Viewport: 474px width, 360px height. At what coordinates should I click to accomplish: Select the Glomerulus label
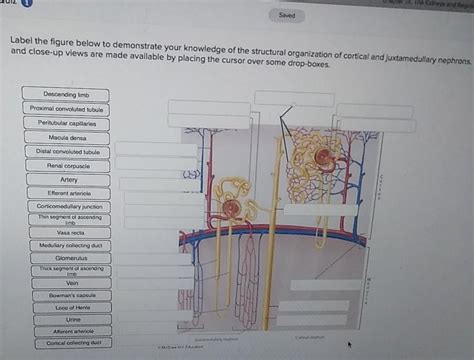tap(71, 258)
